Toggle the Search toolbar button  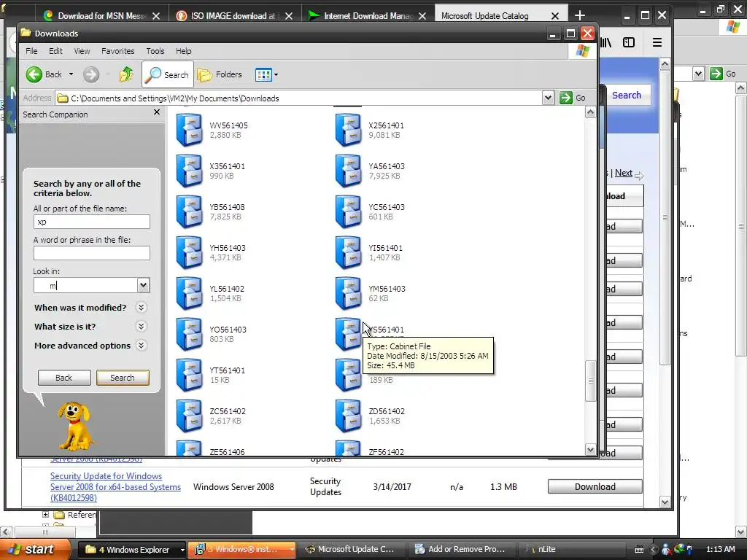click(168, 74)
